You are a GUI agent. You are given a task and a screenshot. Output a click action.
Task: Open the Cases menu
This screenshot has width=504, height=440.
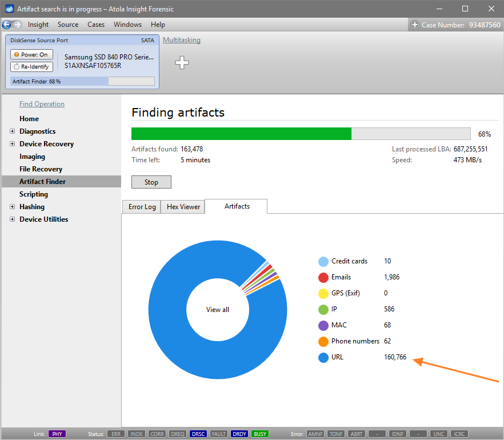(96, 25)
